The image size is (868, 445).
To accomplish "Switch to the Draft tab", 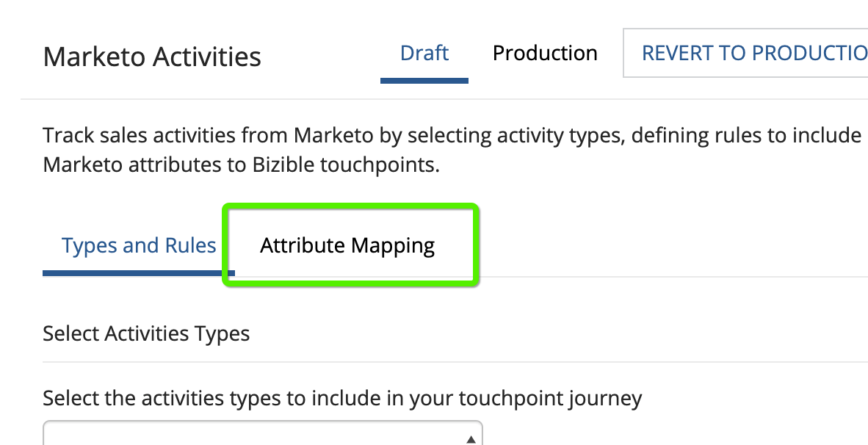I will tap(424, 54).
